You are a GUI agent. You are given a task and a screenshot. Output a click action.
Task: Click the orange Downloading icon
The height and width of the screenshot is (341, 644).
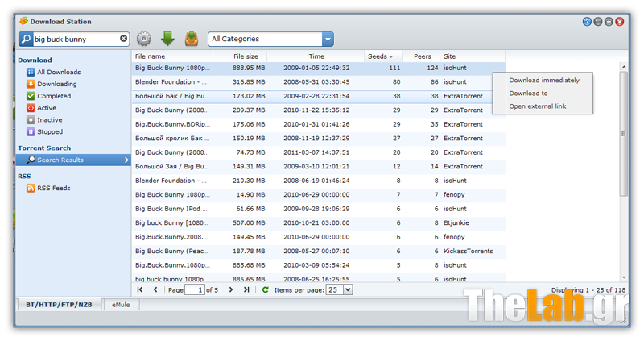[x=31, y=84]
